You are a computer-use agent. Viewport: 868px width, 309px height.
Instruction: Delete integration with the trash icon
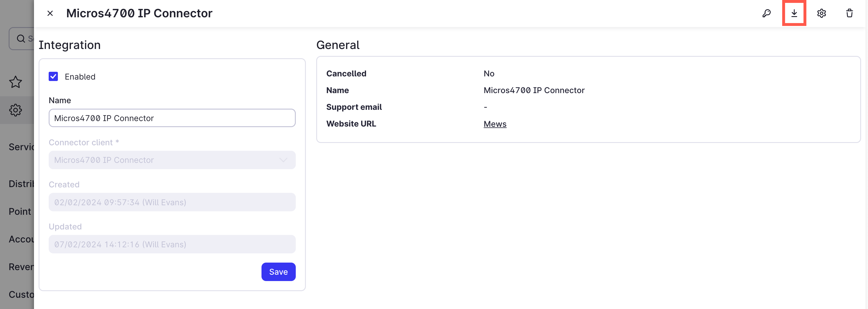pyautogui.click(x=850, y=14)
